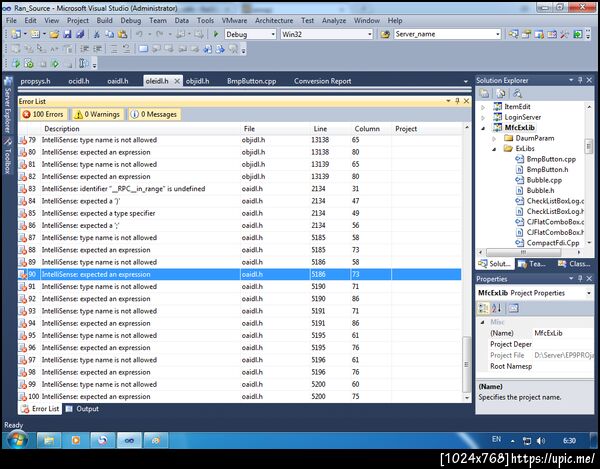Click the New Project toolbar icon
This screenshot has width=600, height=469.
pyautogui.click(x=16, y=34)
